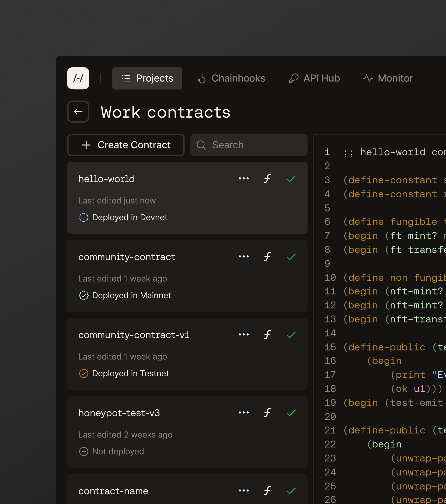
Task: Click green checkmark on contract-name row
Action: click(291, 491)
